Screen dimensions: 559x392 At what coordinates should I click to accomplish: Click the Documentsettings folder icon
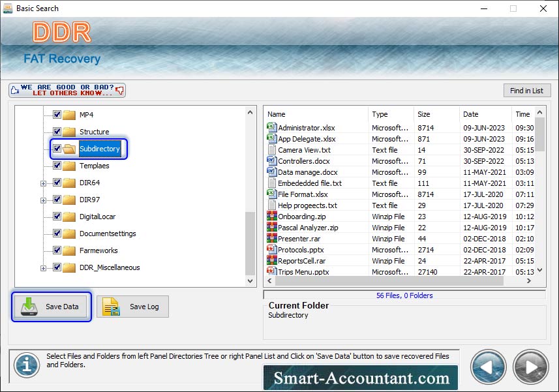click(69, 234)
